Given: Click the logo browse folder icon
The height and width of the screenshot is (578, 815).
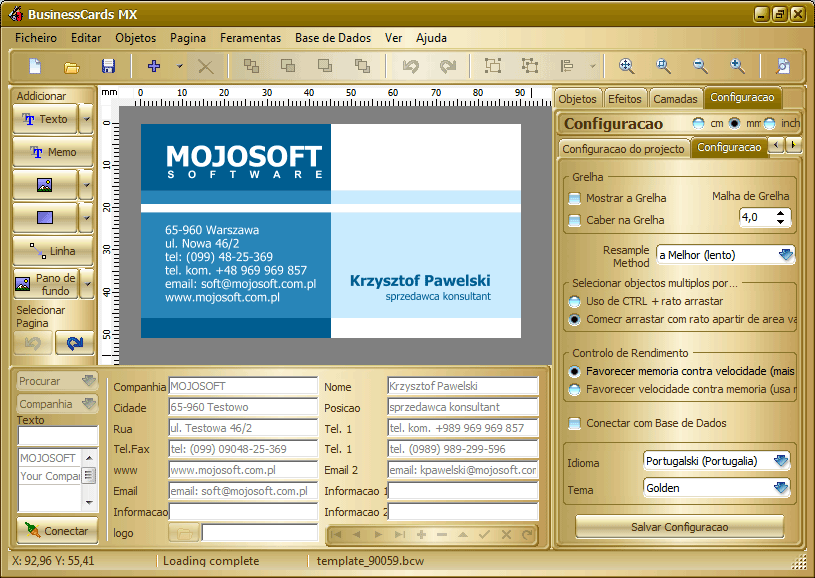Looking at the screenshot, I should (x=184, y=533).
